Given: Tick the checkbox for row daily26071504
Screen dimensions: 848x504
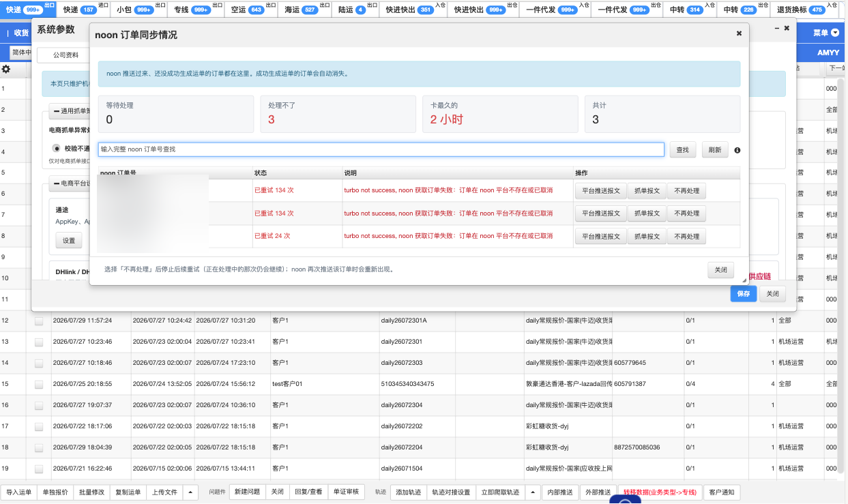Looking at the screenshot, I should click(x=39, y=469).
